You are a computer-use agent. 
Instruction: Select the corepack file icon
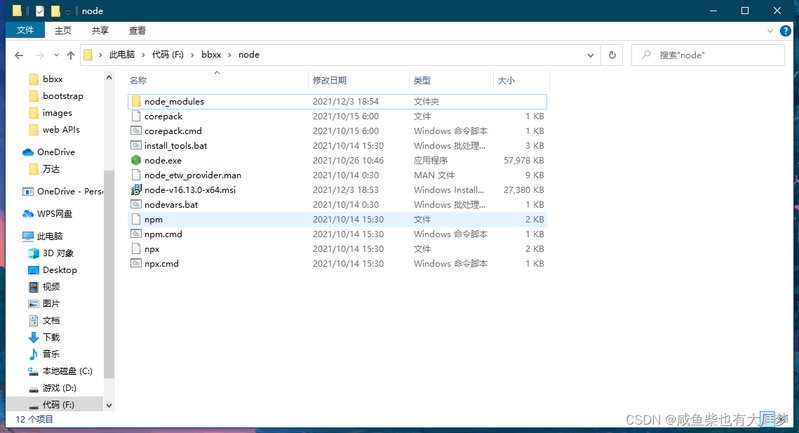136,116
